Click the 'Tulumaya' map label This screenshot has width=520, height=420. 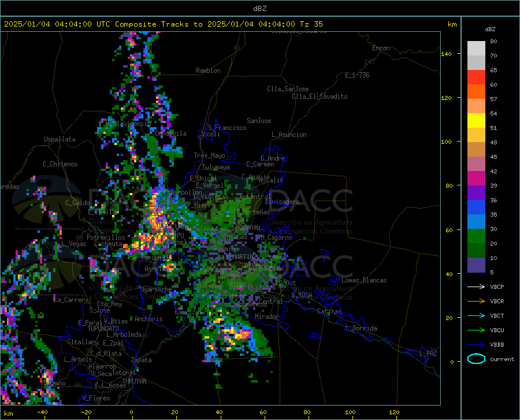[x=216, y=167]
